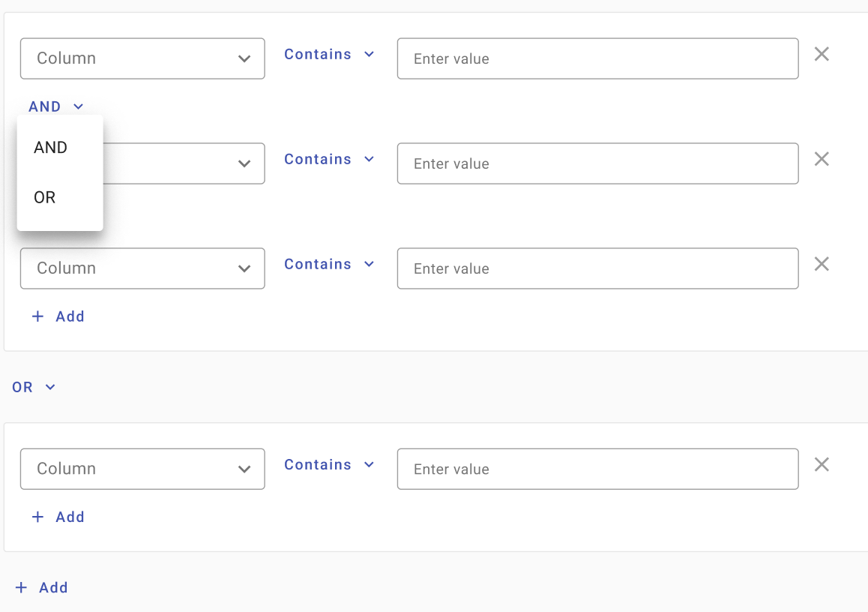Focus the third row's Enter value field
Screen dimensions: 868x612
click(x=598, y=268)
